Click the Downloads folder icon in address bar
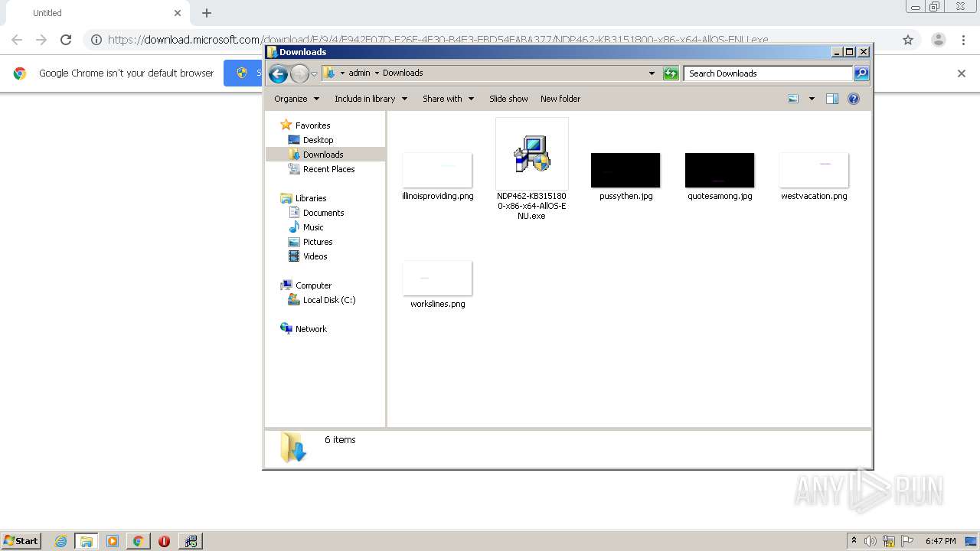980x551 pixels. [x=329, y=73]
